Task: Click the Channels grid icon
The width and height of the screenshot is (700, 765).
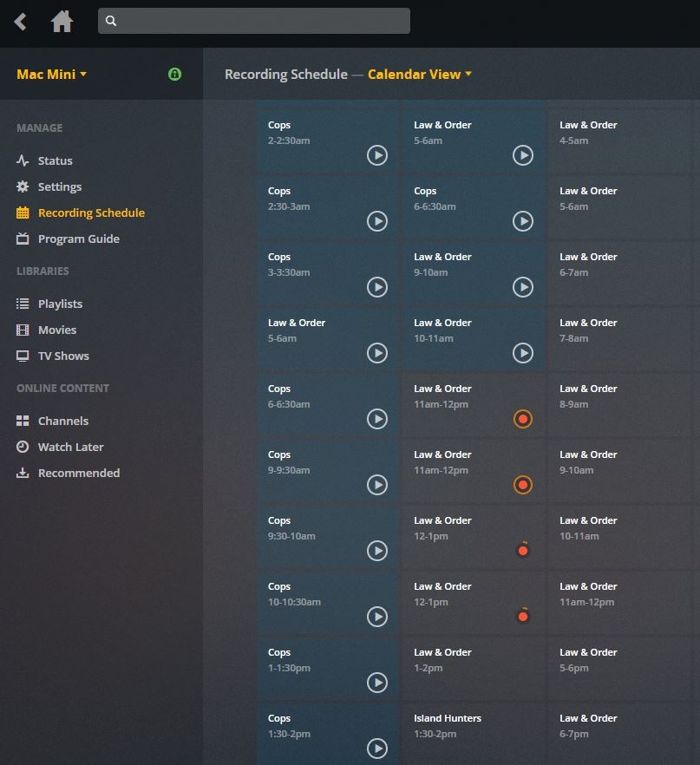Action: pyautogui.click(x=23, y=421)
